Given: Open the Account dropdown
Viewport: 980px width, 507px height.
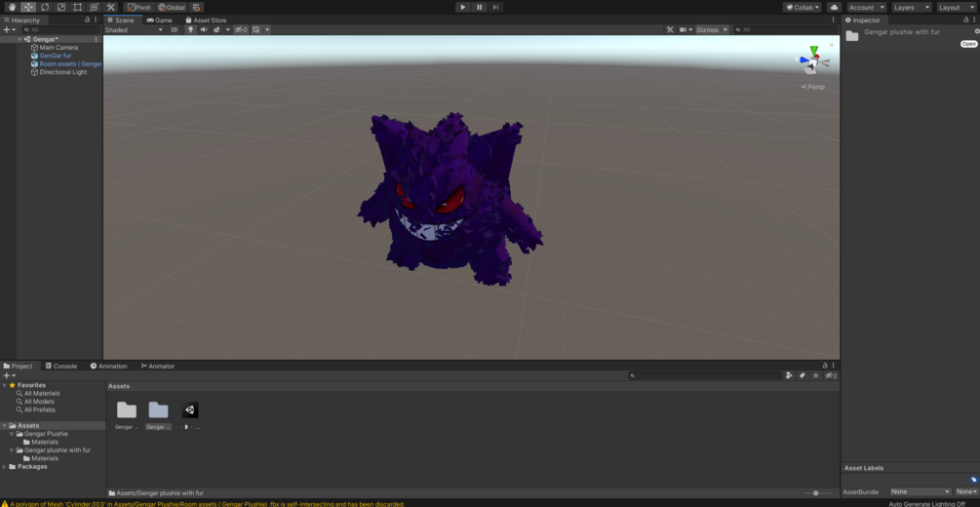Looking at the screenshot, I should click(x=867, y=8).
